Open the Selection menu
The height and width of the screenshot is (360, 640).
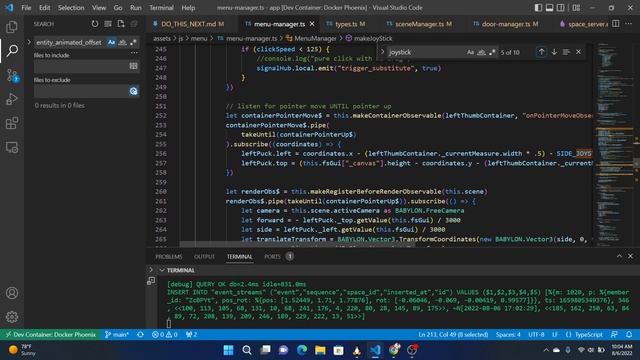coord(71,8)
